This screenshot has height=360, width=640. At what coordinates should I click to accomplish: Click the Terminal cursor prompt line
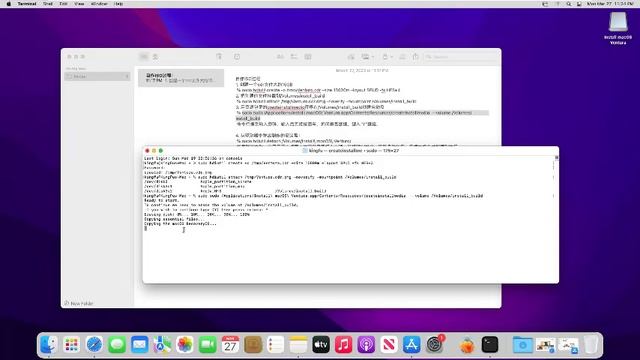(x=146, y=229)
